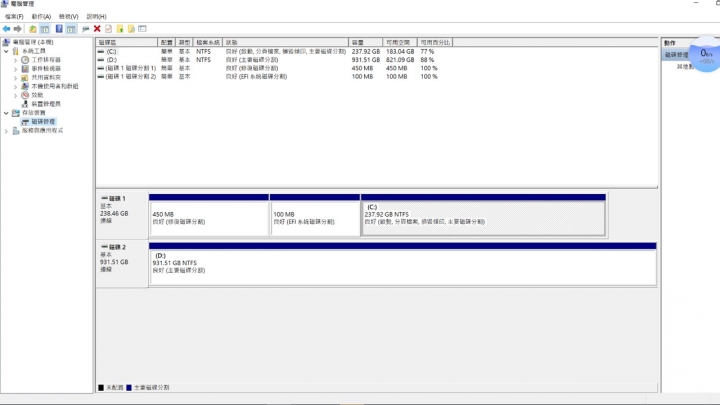Expand the 工作排程器 tree node
This screenshot has height=405, width=720.
pos(15,60)
